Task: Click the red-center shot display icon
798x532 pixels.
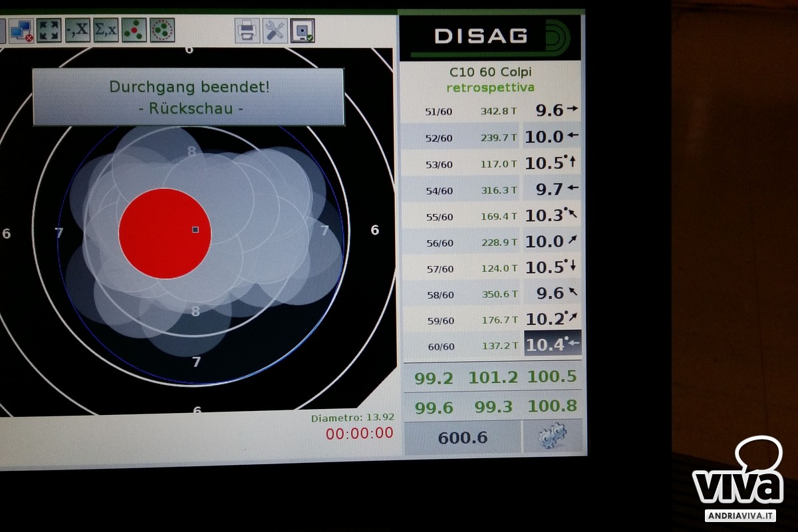Action: 134,31
